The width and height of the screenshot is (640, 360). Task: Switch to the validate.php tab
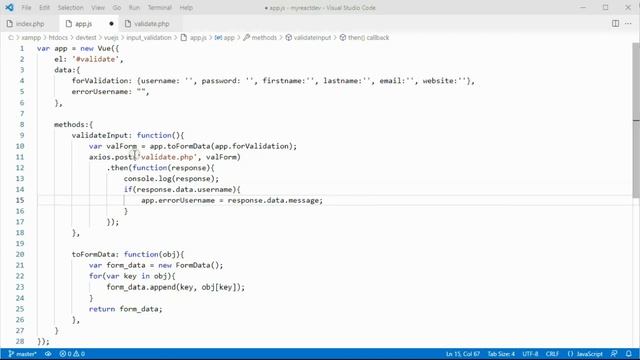click(x=151, y=24)
